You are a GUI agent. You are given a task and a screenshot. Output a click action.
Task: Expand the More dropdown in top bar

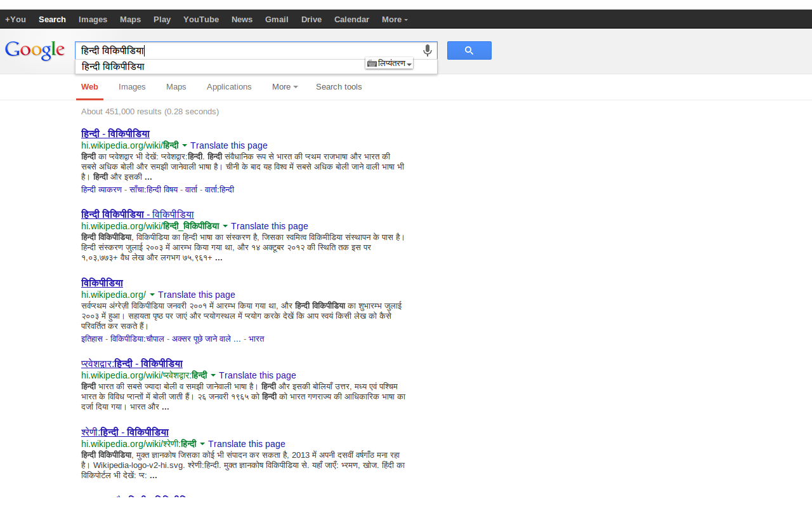[x=395, y=20]
